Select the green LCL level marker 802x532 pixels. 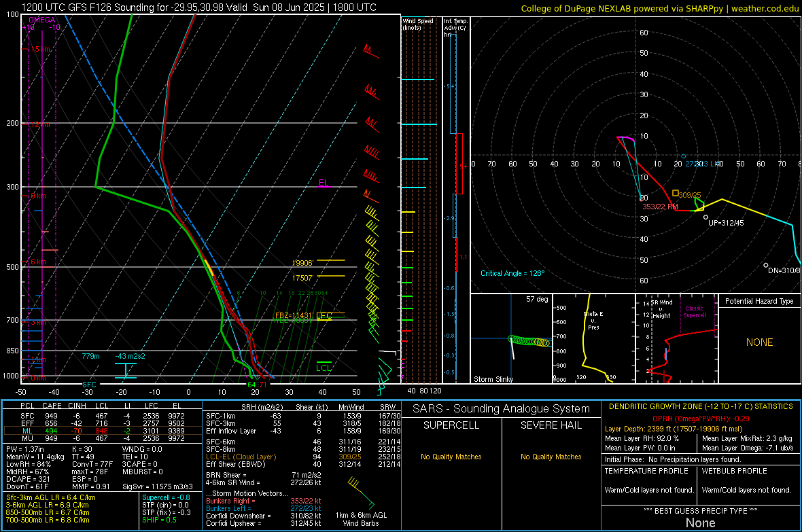324,368
